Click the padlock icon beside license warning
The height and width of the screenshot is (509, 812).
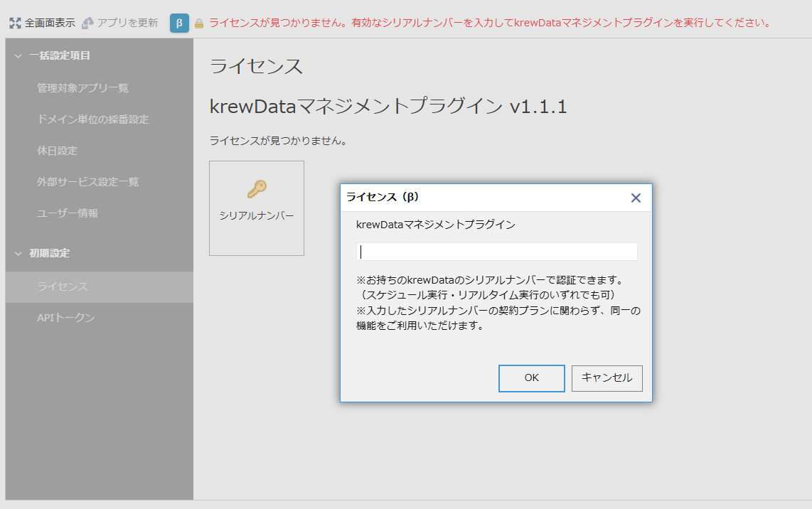pos(199,23)
